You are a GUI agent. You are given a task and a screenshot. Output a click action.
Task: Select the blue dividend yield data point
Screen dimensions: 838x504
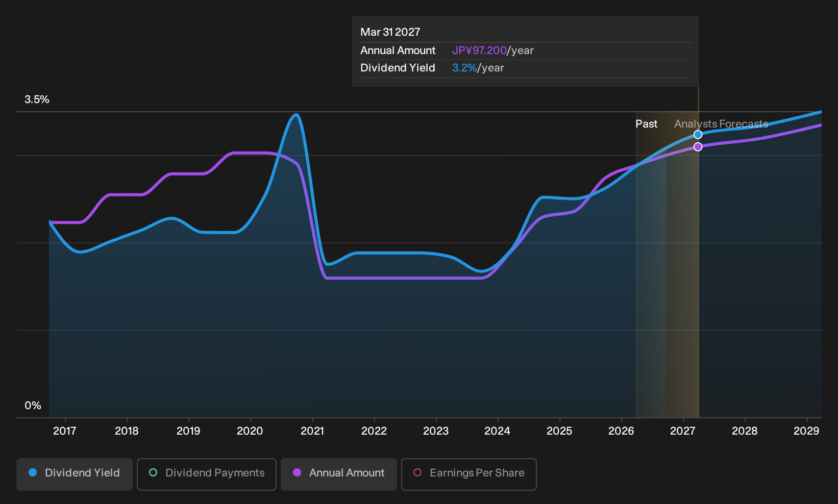tap(698, 135)
